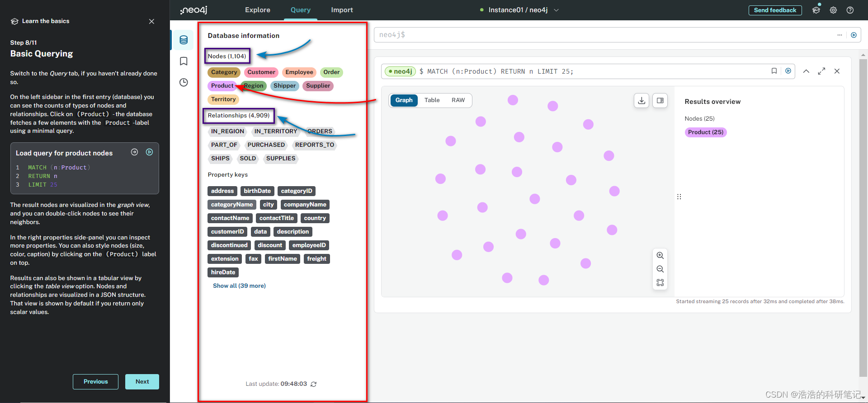
Task: Click the results overview panel drag handle
Action: point(679,197)
